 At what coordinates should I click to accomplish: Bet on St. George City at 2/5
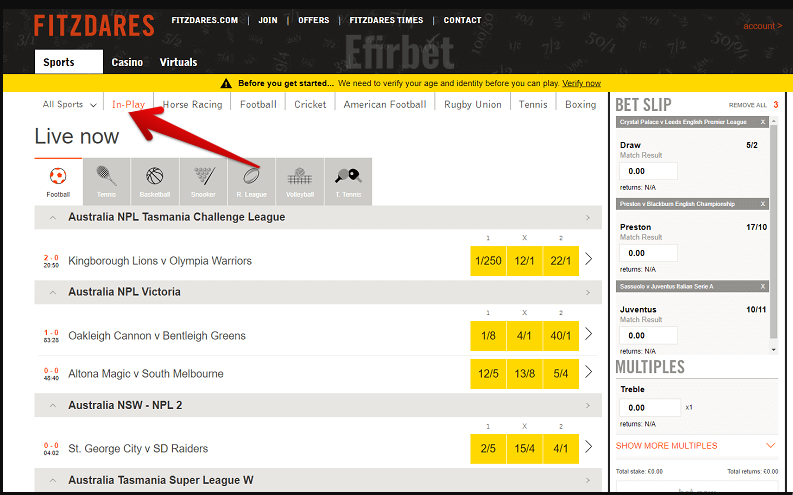488,448
